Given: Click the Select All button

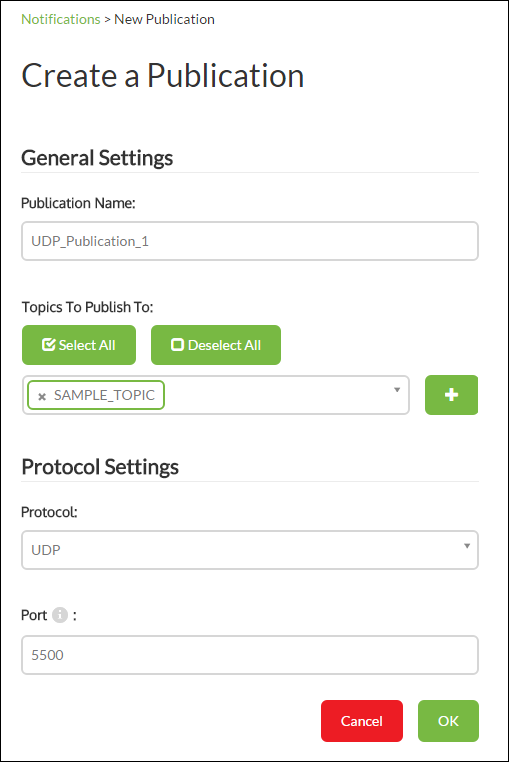Looking at the screenshot, I should (79, 345).
